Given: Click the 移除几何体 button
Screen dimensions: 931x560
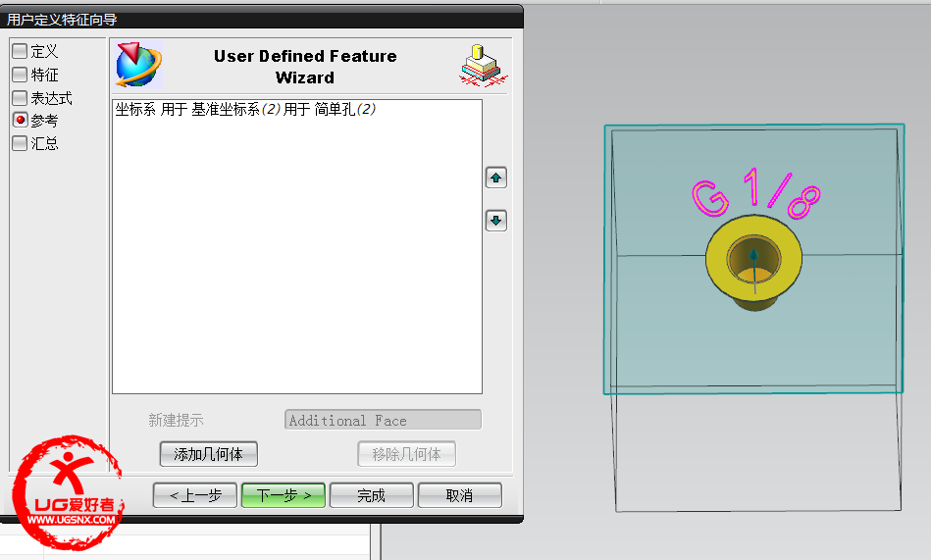Looking at the screenshot, I should pyautogui.click(x=407, y=454).
